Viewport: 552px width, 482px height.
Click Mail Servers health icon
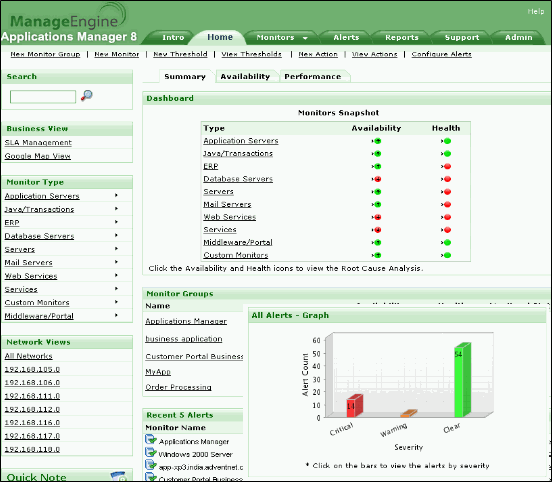pos(446,205)
